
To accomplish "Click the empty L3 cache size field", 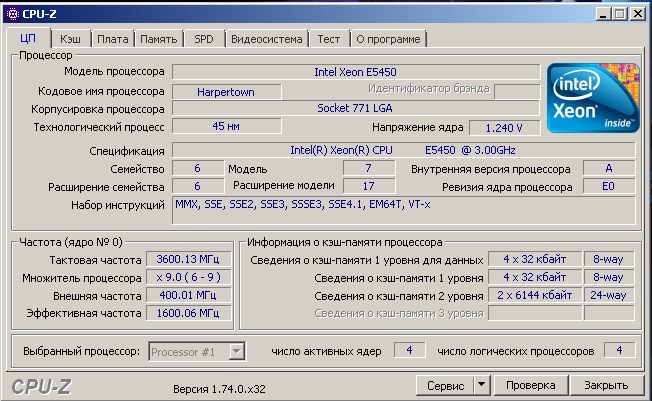I will pyautogui.click(x=535, y=313).
